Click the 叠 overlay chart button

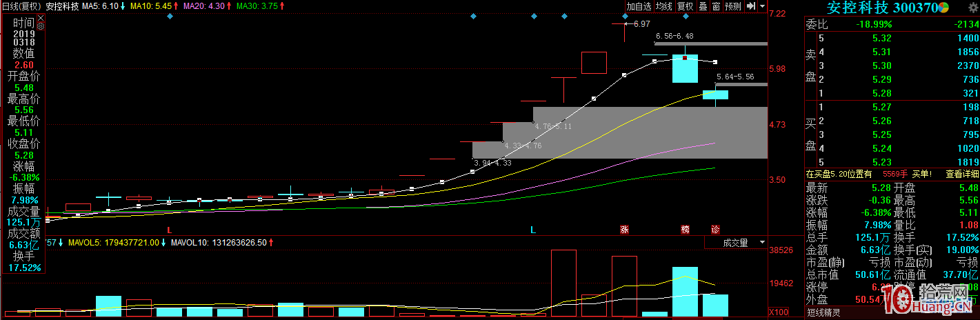703,6
